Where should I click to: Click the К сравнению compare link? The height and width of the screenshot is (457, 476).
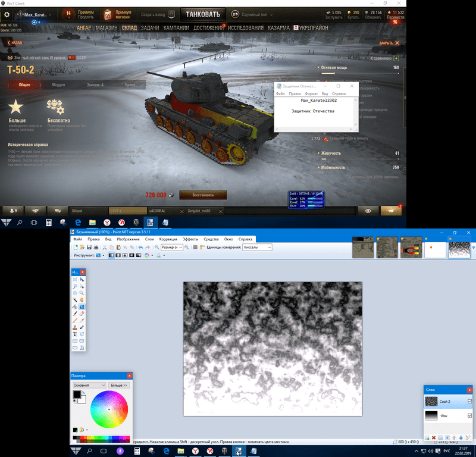pyautogui.click(x=384, y=58)
